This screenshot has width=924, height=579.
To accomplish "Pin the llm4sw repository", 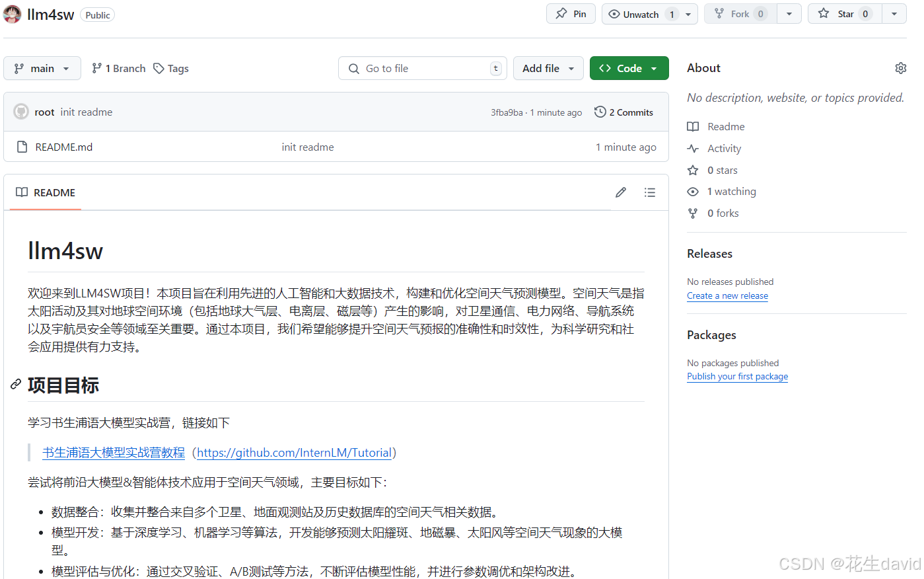I will (570, 13).
